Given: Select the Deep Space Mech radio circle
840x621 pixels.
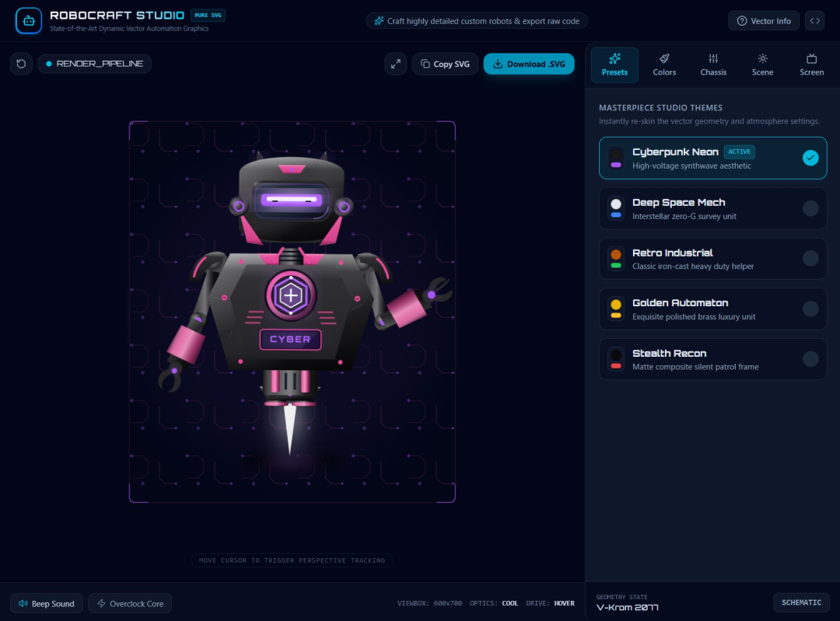Looking at the screenshot, I should click(x=810, y=208).
